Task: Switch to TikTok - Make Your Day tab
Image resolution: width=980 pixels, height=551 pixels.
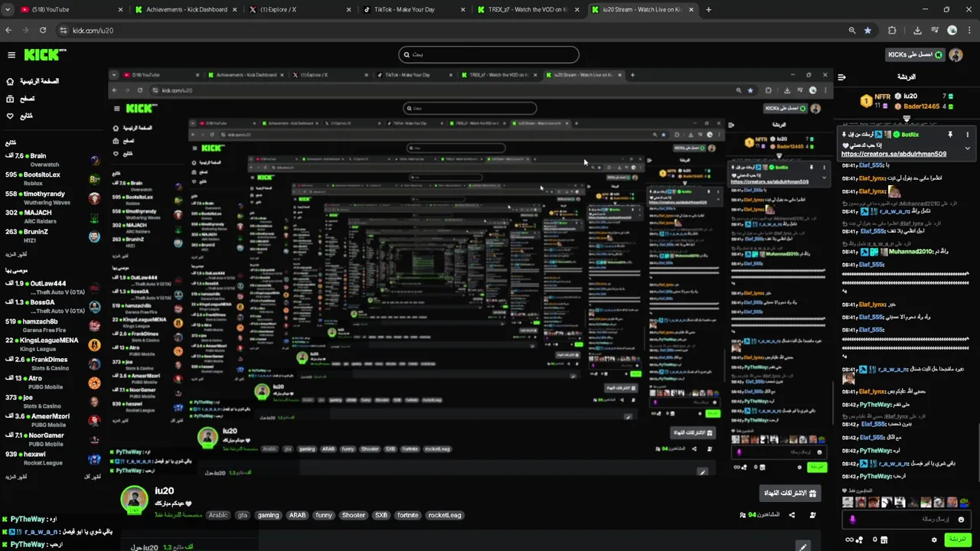Action: coord(414,9)
